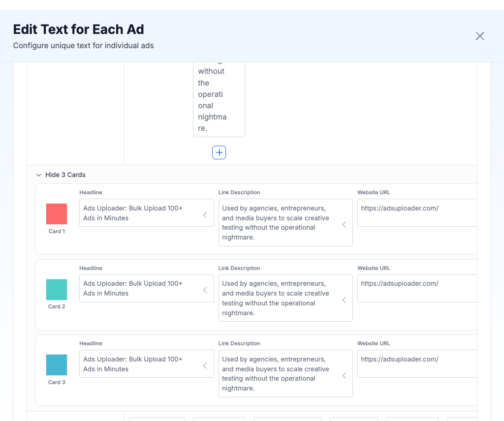Viewport: 504px width, 421px height.
Task: Click Card 3 link description chevron
Action: click(344, 375)
